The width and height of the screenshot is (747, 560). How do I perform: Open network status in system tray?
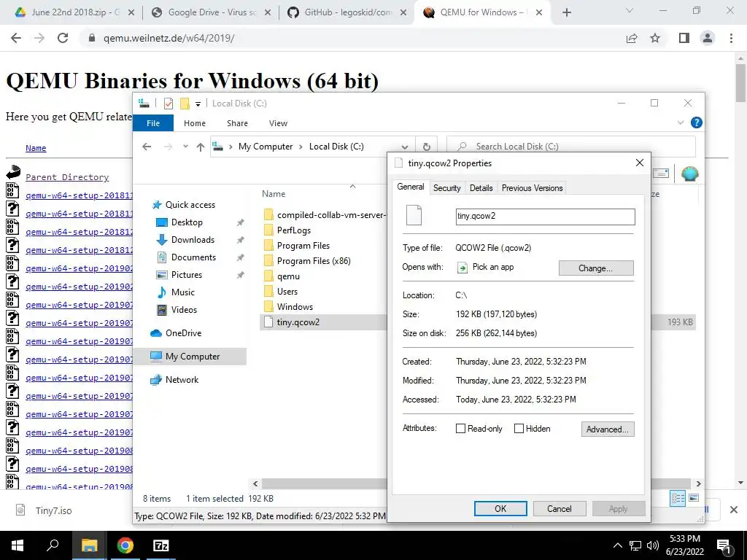[635, 545]
